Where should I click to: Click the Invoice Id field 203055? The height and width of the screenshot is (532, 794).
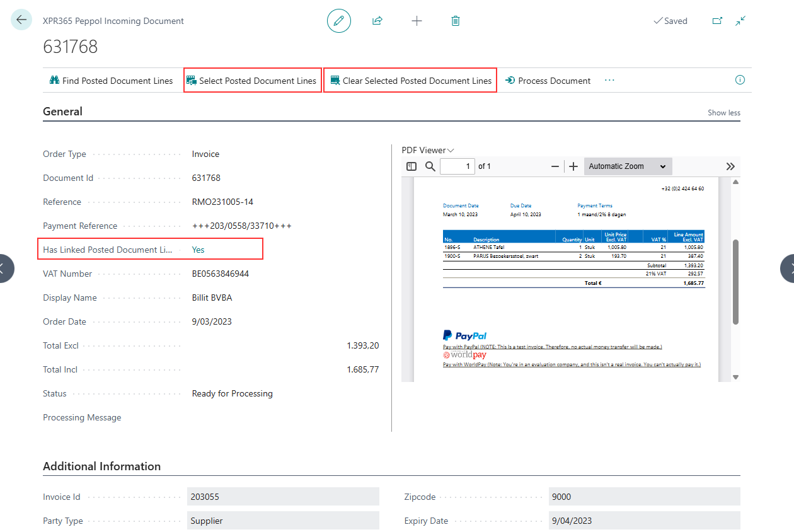click(x=284, y=497)
